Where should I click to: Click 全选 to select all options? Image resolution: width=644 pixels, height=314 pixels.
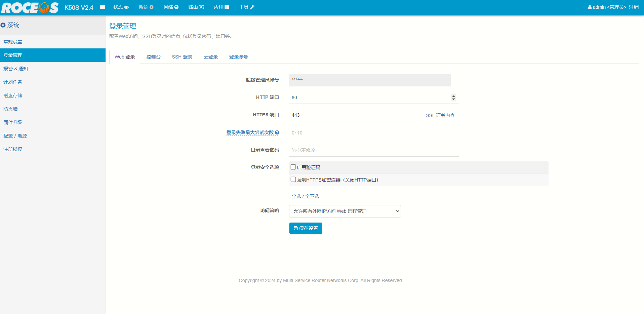pyautogui.click(x=296, y=196)
